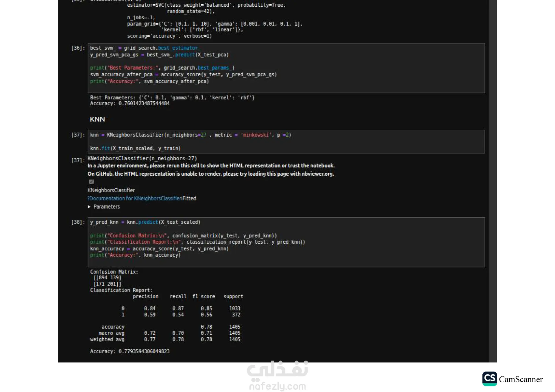
Task: Click the vertical scrollbar on notebook right edge
Action: coord(493,173)
